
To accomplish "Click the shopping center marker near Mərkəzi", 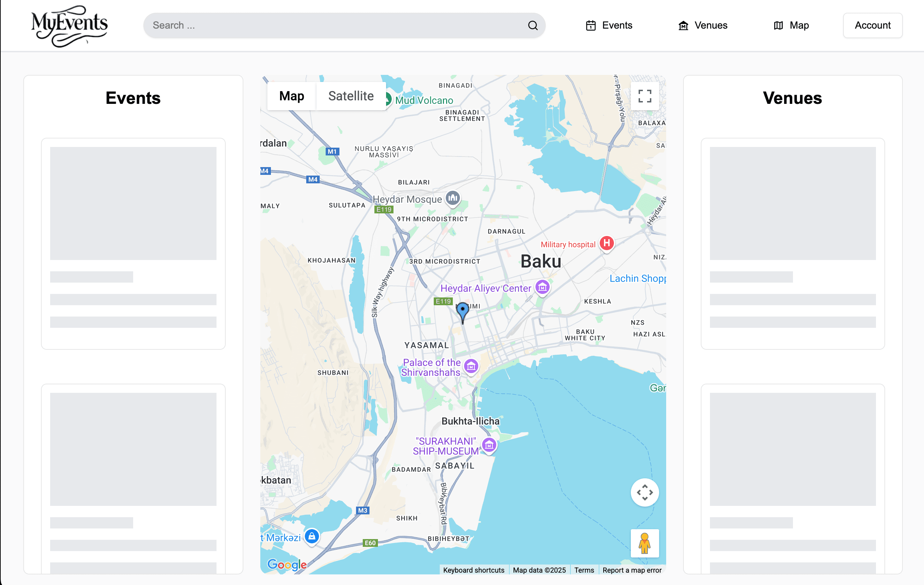I will pos(312,536).
